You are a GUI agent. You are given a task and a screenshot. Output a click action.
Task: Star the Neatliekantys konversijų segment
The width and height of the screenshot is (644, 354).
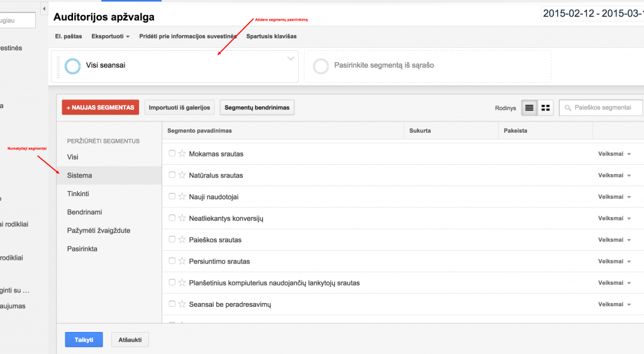[x=182, y=218]
